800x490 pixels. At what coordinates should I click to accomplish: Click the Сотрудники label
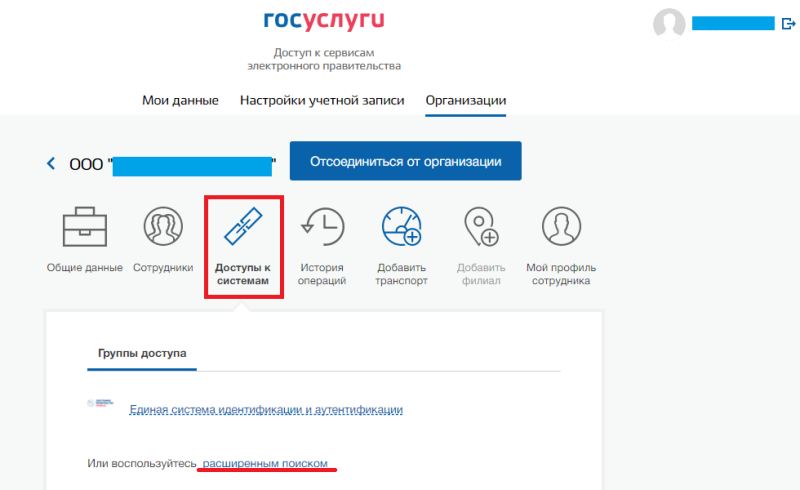click(163, 267)
